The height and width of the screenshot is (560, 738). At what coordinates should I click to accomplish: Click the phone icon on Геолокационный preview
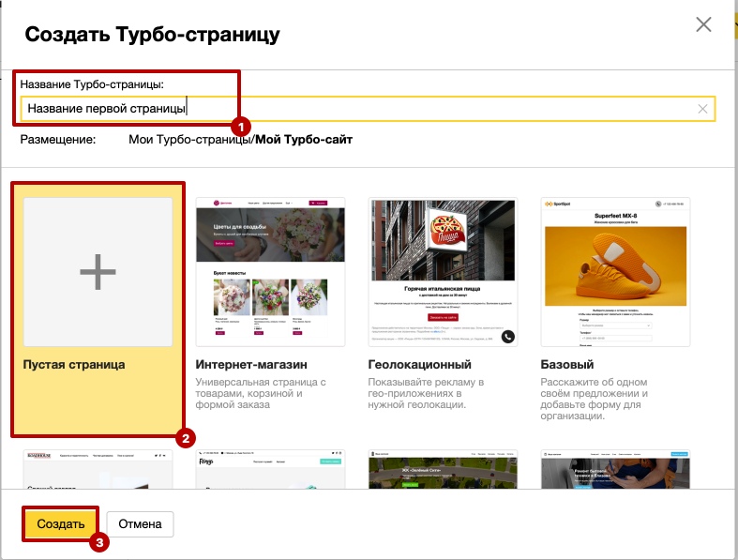pyautogui.click(x=508, y=337)
